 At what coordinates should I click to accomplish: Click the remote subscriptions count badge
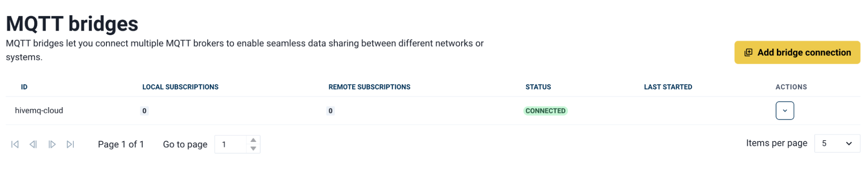330,111
